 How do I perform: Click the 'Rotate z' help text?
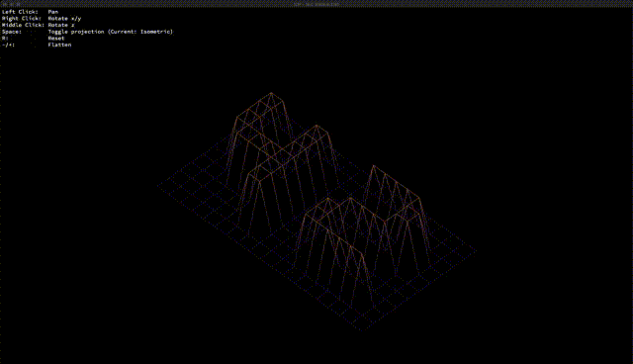point(61,25)
